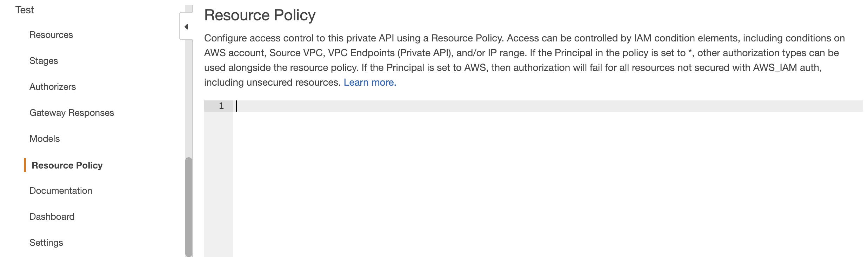Select the Resource Policy sidebar item
The width and height of the screenshot is (868, 257).
[67, 165]
